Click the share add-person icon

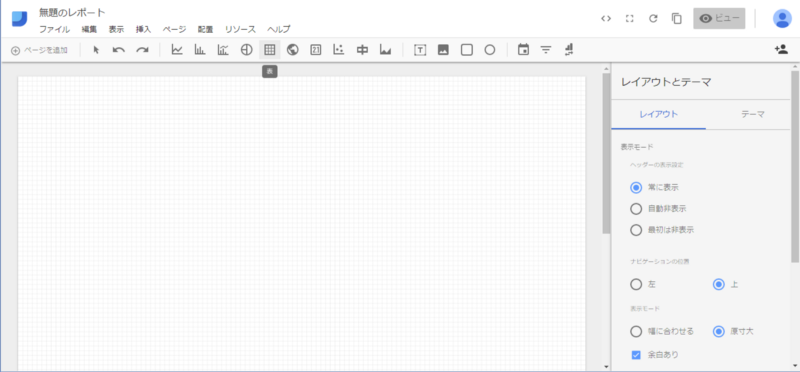pyautogui.click(x=781, y=49)
